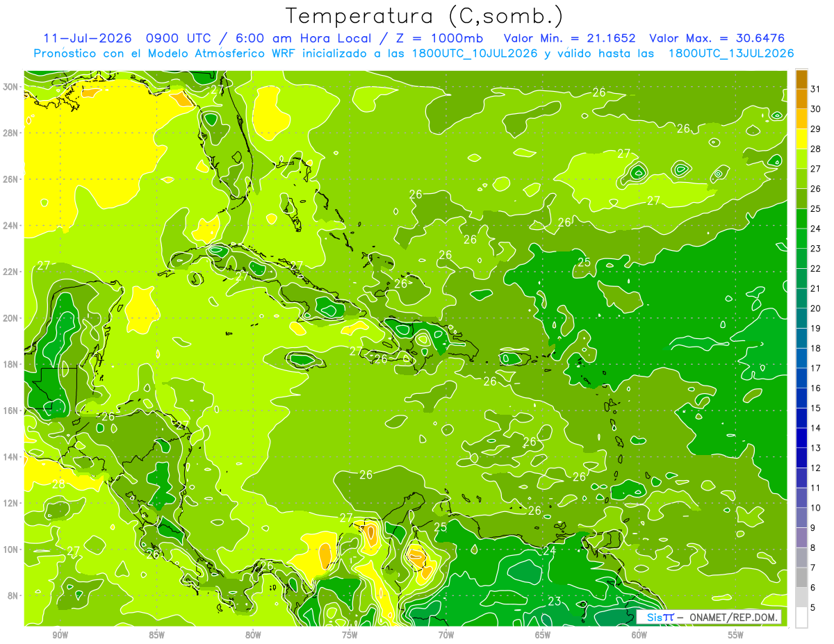Click the '31' value on color legend
This screenshot has width=834, height=644.
pyautogui.click(x=815, y=89)
